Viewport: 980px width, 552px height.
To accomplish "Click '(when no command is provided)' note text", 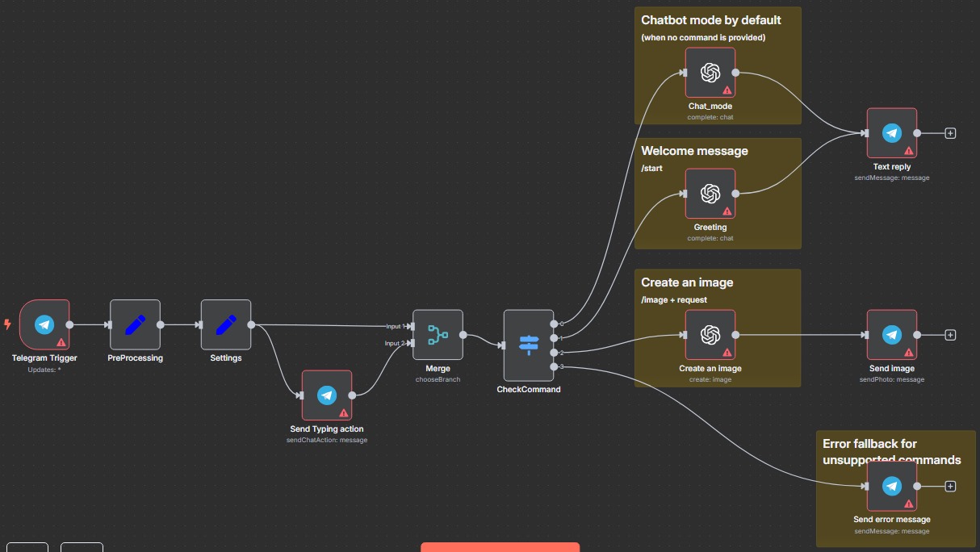I will point(703,38).
